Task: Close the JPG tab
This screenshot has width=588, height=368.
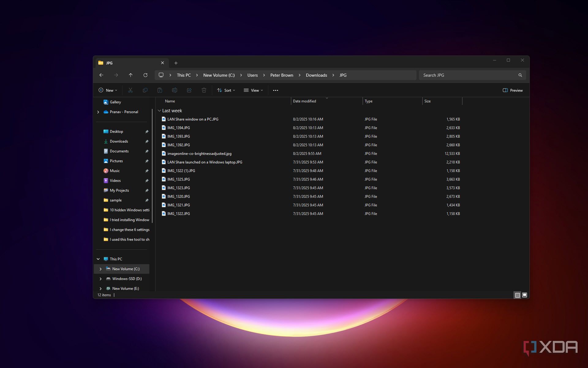Action: (162, 63)
